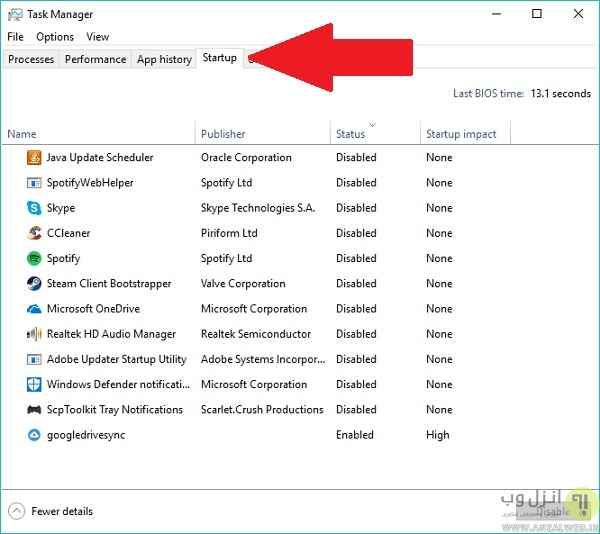600x534 pixels.
Task: Click the Oracle Corporation publisher cell
Action: pos(246,158)
